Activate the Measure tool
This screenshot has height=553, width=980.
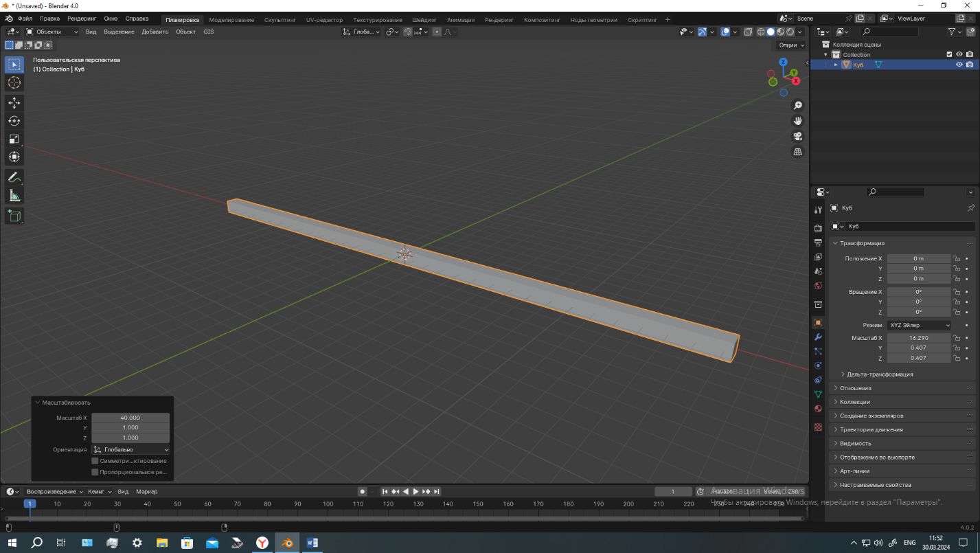click(x=14, y=196)
